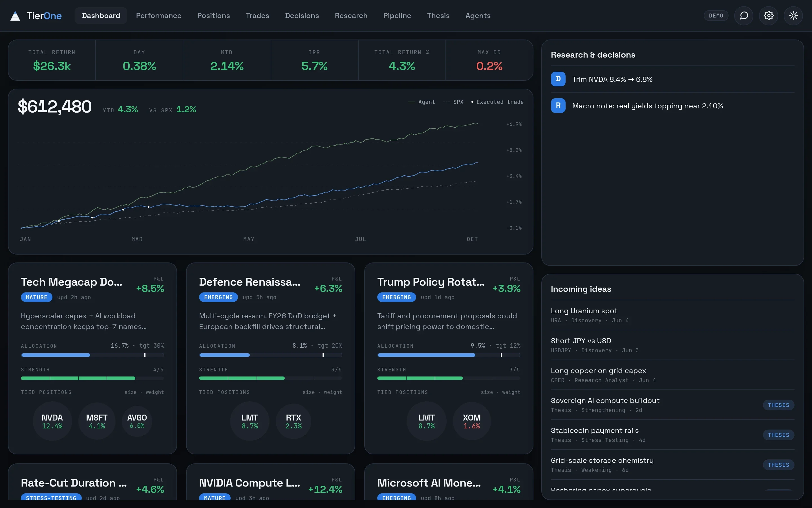812x508 pixels.
Task: Toggle light theme sun icon
Action: (793, 16)
